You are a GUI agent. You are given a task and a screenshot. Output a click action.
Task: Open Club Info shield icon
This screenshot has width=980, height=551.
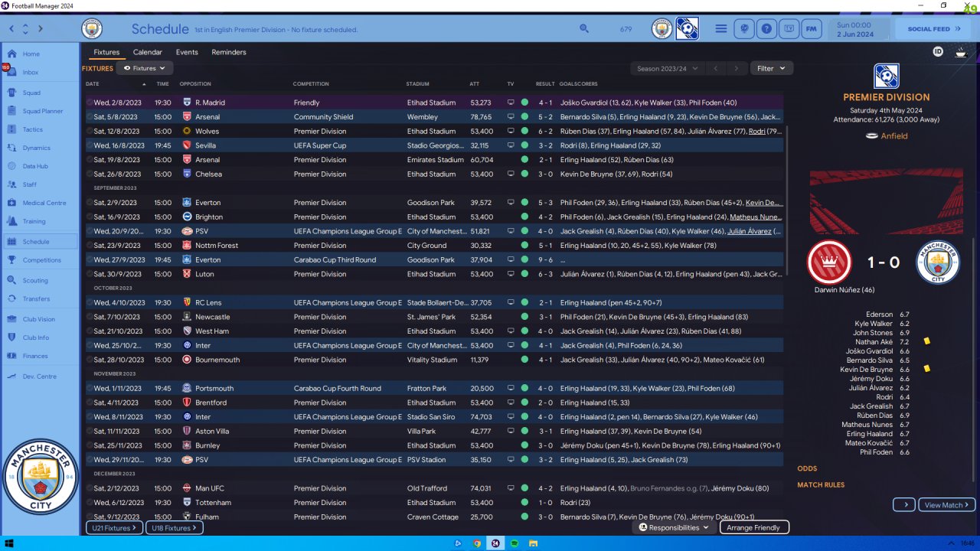click(x=12, y=337)
